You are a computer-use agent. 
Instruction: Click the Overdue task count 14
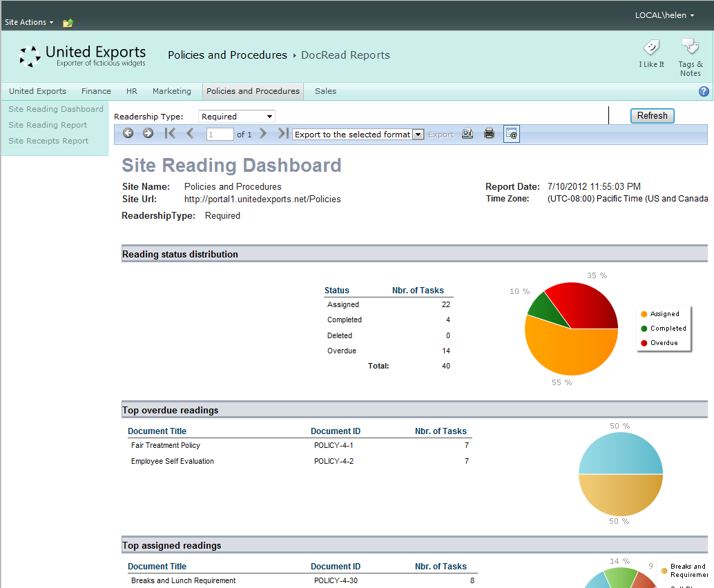446,351
